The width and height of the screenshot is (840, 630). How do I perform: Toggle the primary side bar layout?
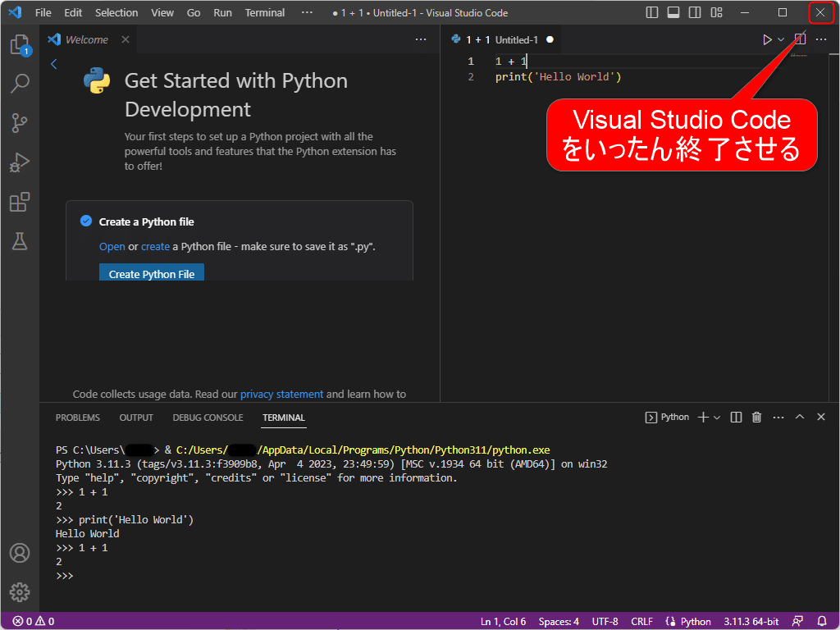click(652, 12)
